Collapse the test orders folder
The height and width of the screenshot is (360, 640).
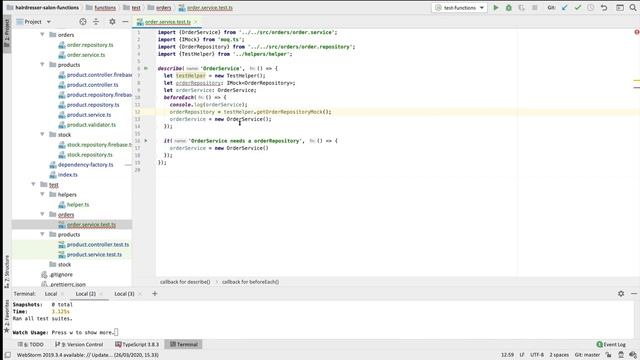click(x=42, y=214)
